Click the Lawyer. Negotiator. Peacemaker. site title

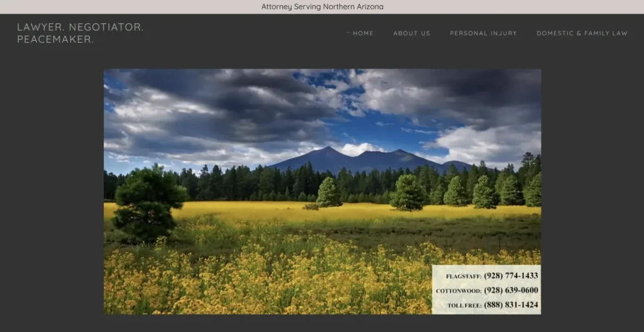pos(80,33)
